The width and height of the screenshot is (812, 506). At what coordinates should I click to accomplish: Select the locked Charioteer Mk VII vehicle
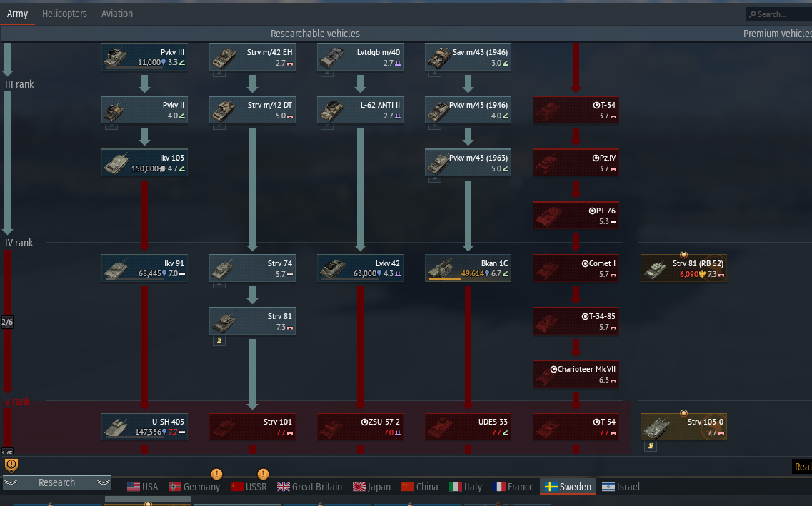point(576,373)
